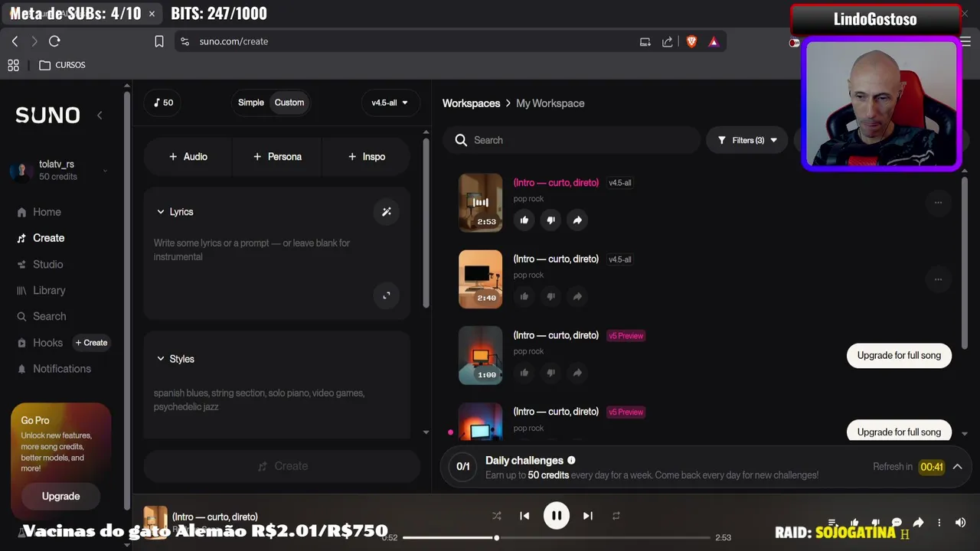980x551 pixels.
Task: Open the v4.5-all model dropdown
Action: click(x=390, y=103)
